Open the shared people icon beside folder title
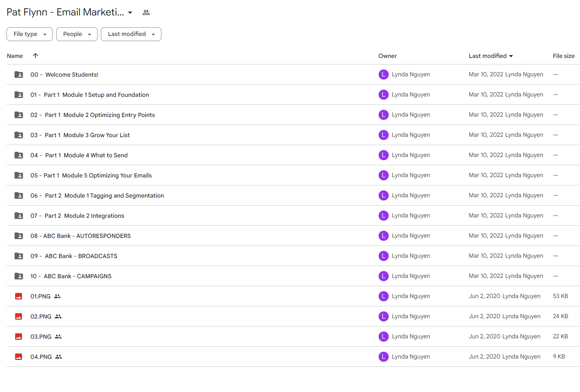This screenshot has width=580, height=392. pos(146,13)
